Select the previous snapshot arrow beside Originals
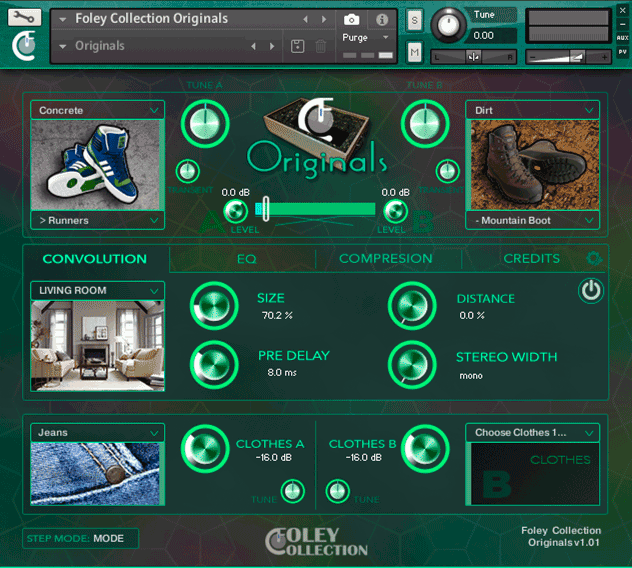Image resolution: width=632 pixels, height=568 pixels. click(253, 46)
